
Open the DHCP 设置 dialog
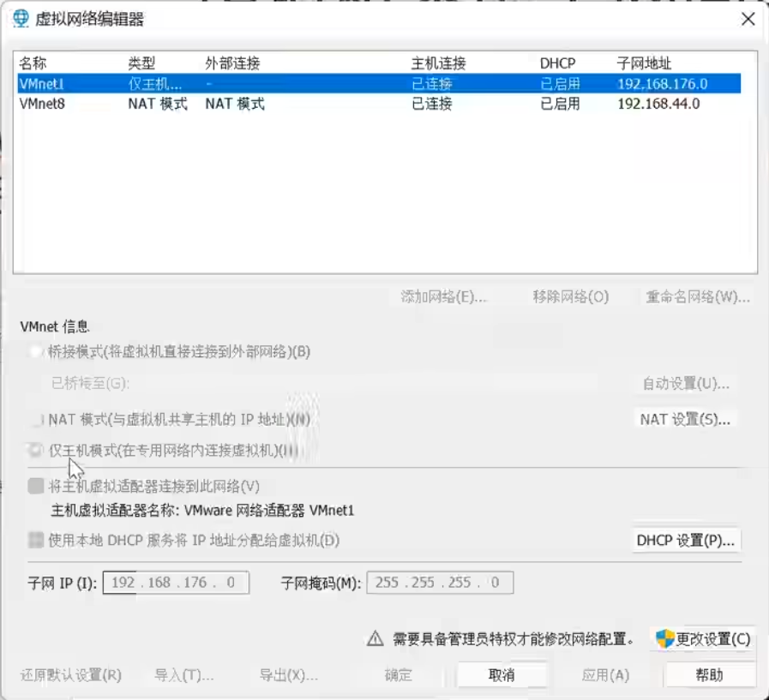click(x=685, y=541)
